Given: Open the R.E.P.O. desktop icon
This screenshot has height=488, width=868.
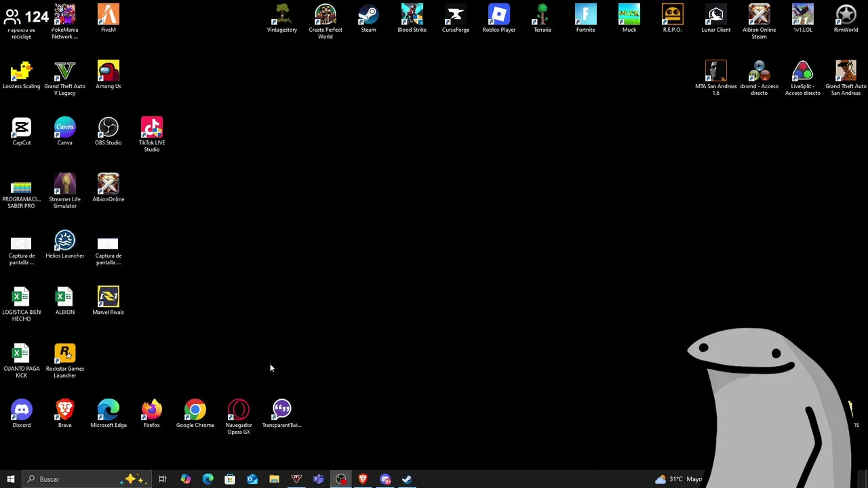Looking at the screenshot, I should click(x=673, y=18).
